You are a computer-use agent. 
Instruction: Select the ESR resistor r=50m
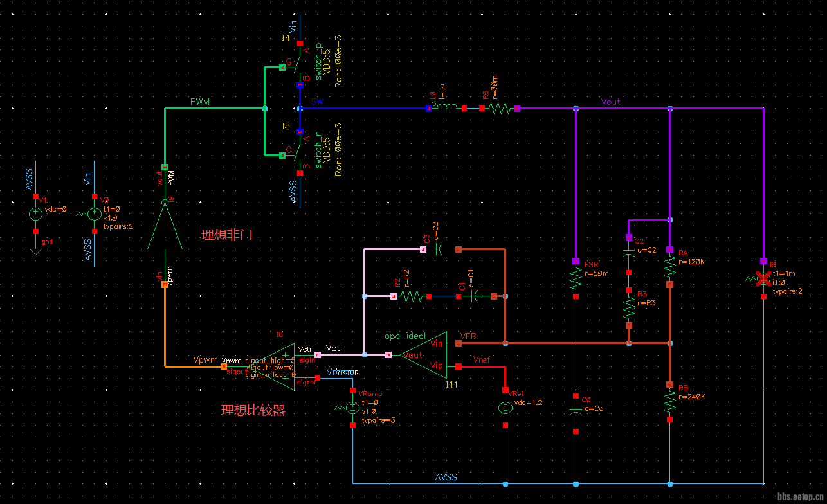(576, 279)
